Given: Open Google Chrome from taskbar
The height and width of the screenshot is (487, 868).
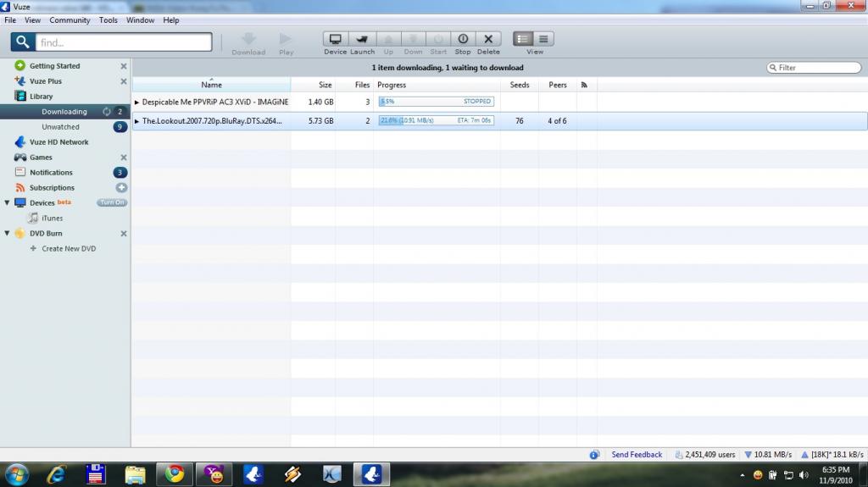Looking at the screenshot, I should (x=175, y=474).
